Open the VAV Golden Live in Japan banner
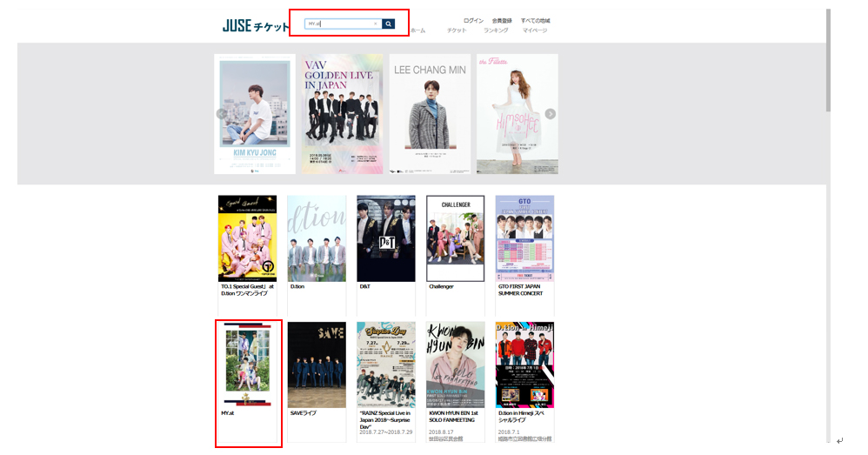The image size is (868, 455). [342, 114]
